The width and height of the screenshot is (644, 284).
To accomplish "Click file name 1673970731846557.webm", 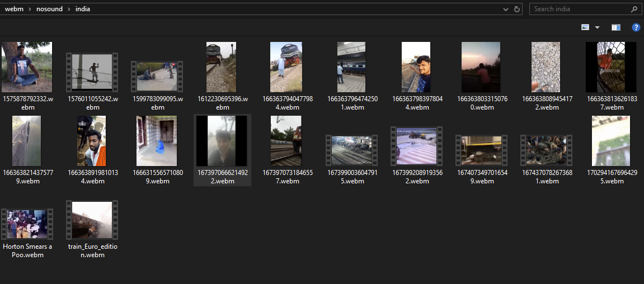I will point(286,177).
